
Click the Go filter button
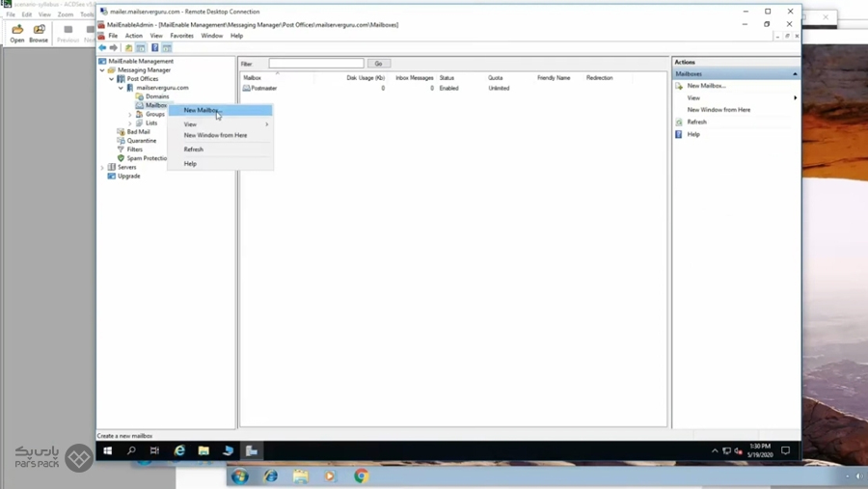pos(379,64)
